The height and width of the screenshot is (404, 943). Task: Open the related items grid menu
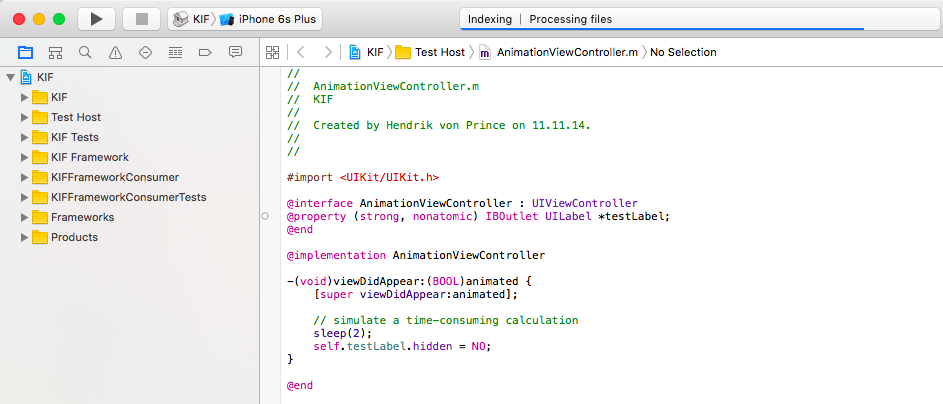click(x=272, y=52)
